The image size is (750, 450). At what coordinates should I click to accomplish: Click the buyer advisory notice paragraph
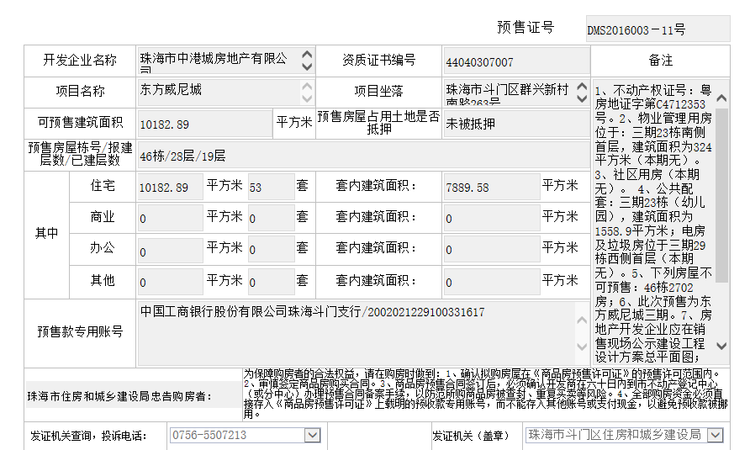click(x=486, y=394)
